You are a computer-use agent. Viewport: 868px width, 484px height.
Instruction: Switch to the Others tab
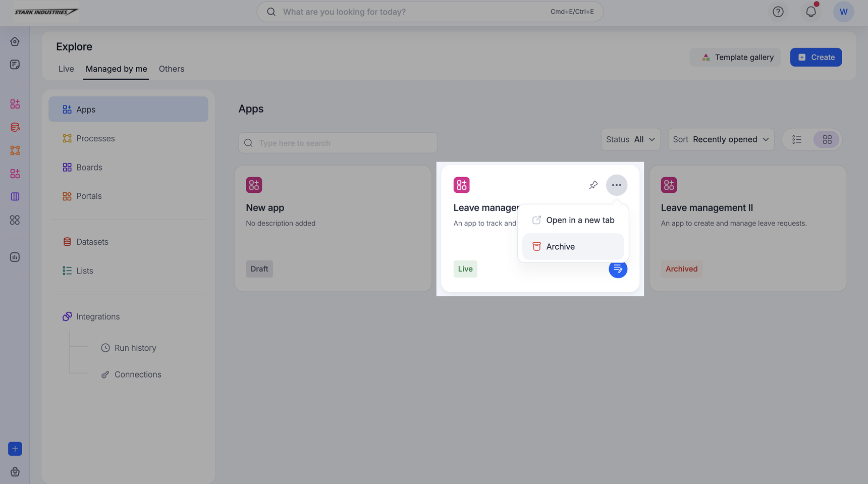tap(171, 69)
